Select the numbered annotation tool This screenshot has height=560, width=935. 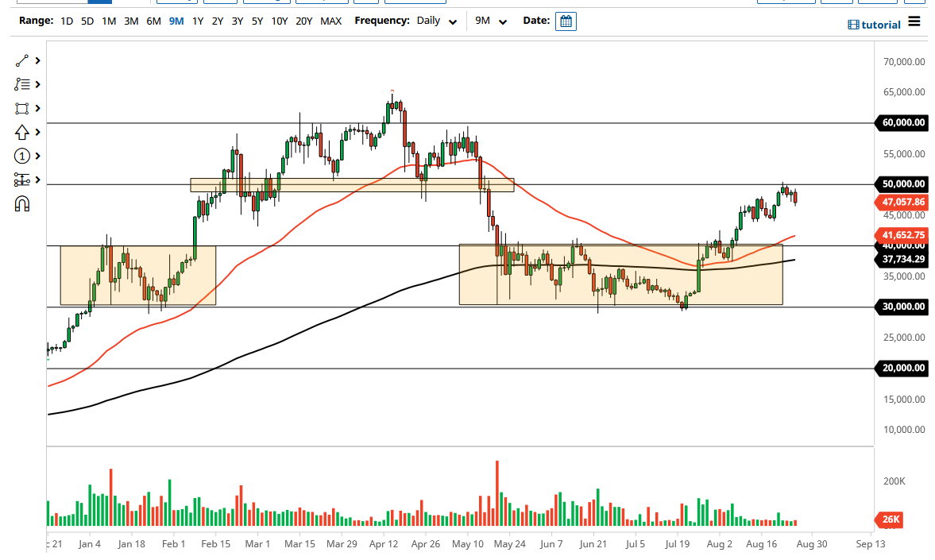(22, 156)
